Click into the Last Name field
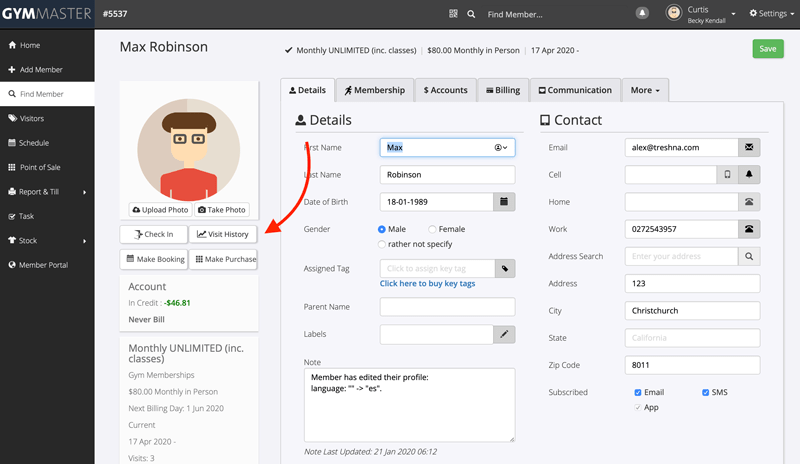 pos(447,174)
